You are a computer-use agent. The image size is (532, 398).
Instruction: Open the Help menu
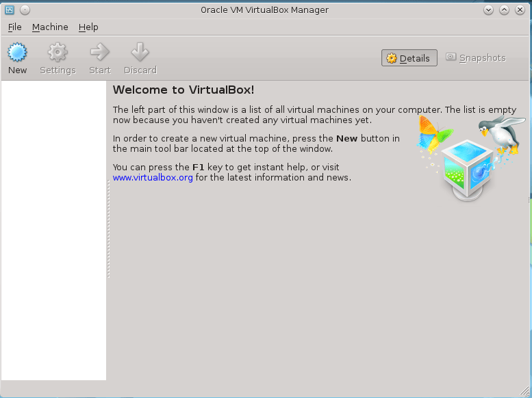88,27
